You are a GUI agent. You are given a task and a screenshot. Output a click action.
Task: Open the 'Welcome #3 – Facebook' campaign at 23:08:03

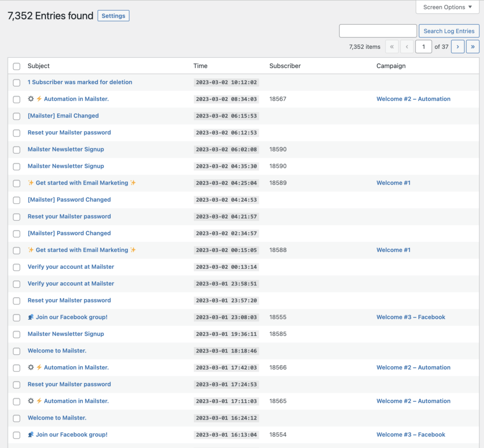click(x=411, y=317)
